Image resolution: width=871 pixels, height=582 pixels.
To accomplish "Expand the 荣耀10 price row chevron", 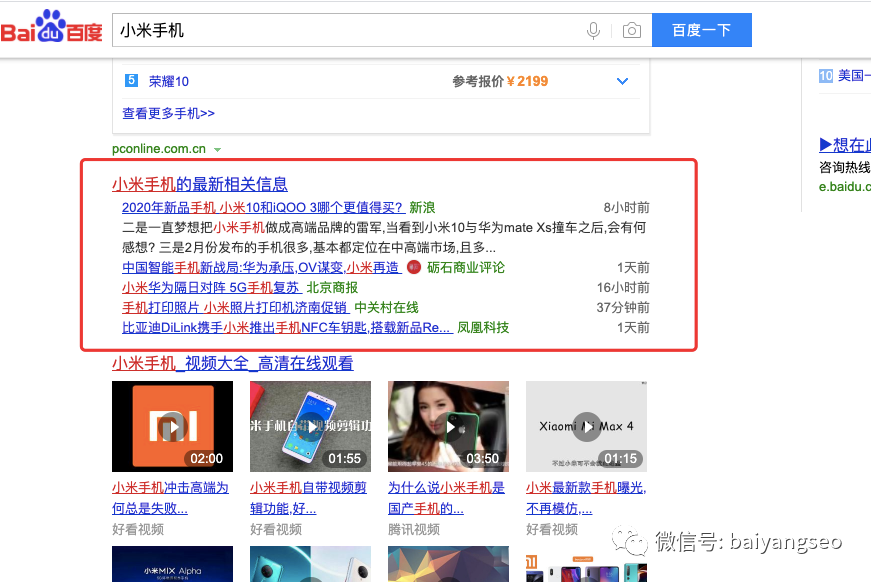I will pyautogui.click(x=622, y=81).
